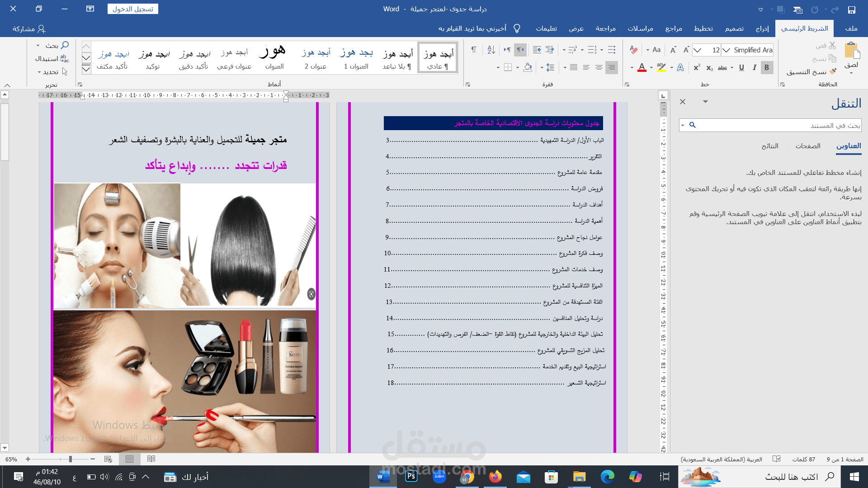This screenshot has height=488, width=868.
Task: Click the Sort A-Z icon
Action: pos(491,50)
